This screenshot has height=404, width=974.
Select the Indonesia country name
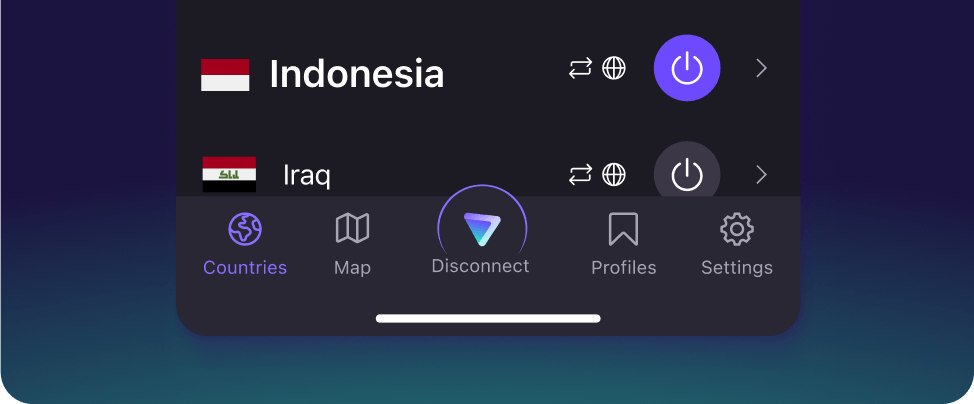(x=357, y=74)
